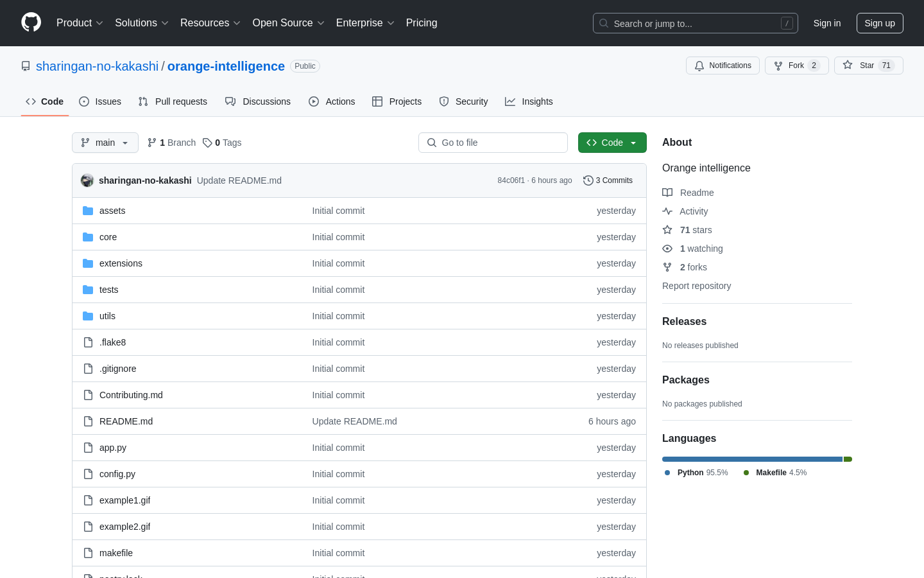Click the Notifications bell icon

tap(699, 66)
